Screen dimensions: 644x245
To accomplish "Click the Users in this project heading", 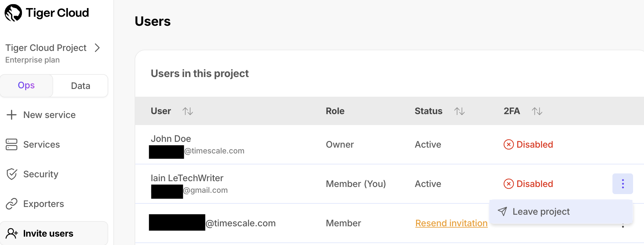I will 200,73.
